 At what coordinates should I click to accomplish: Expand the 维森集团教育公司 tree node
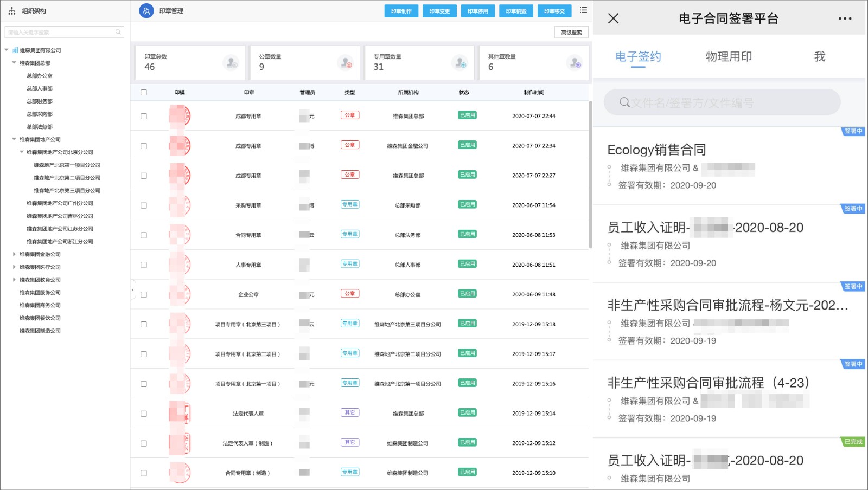click(14, 280)
